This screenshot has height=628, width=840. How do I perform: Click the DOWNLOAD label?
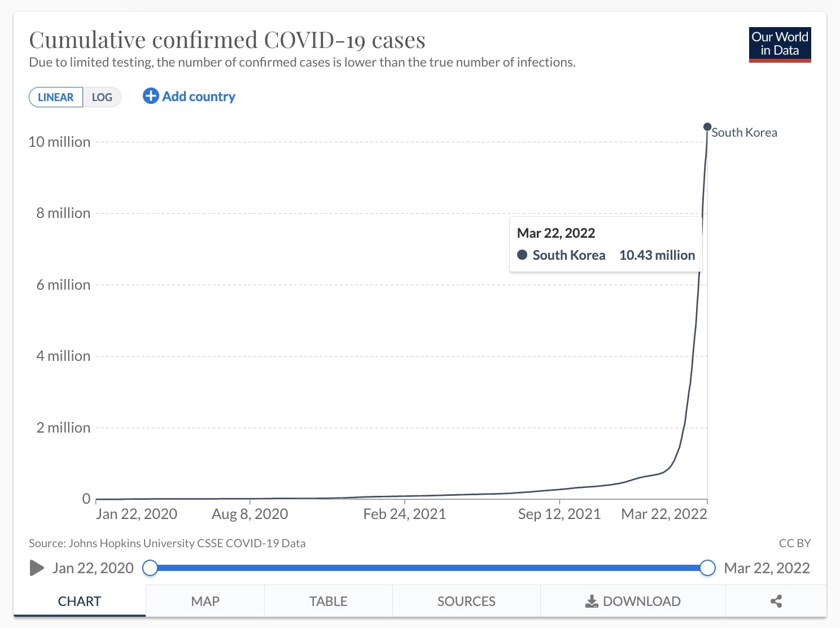(641, 601)
